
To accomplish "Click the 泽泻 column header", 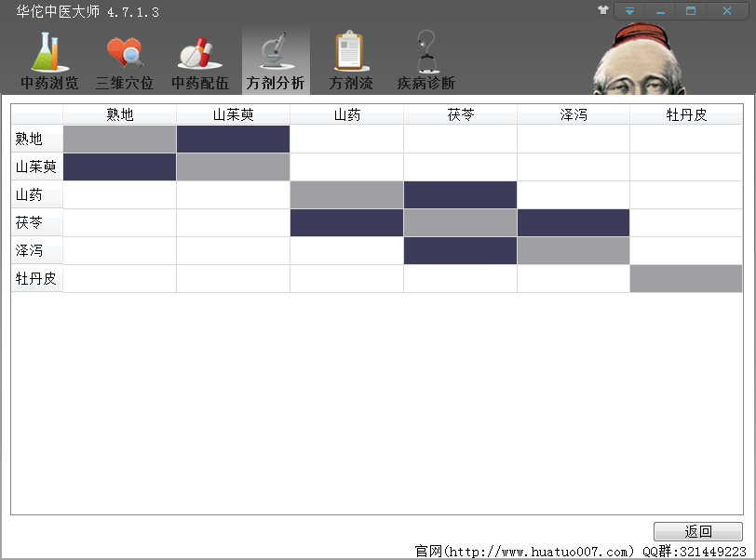I will tap(574, 114).
